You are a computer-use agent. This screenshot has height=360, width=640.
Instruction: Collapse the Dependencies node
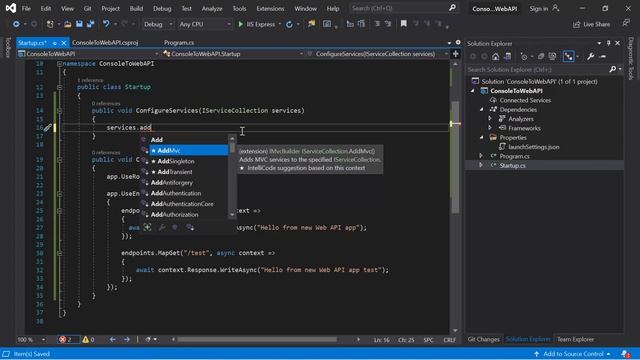point(482,109)
